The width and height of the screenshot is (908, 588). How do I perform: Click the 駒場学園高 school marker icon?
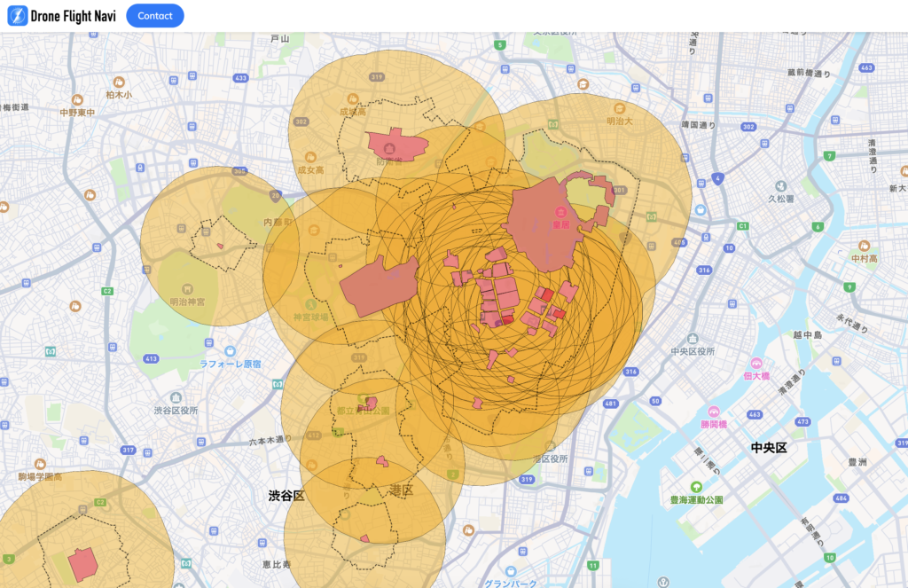click(40, 464)
